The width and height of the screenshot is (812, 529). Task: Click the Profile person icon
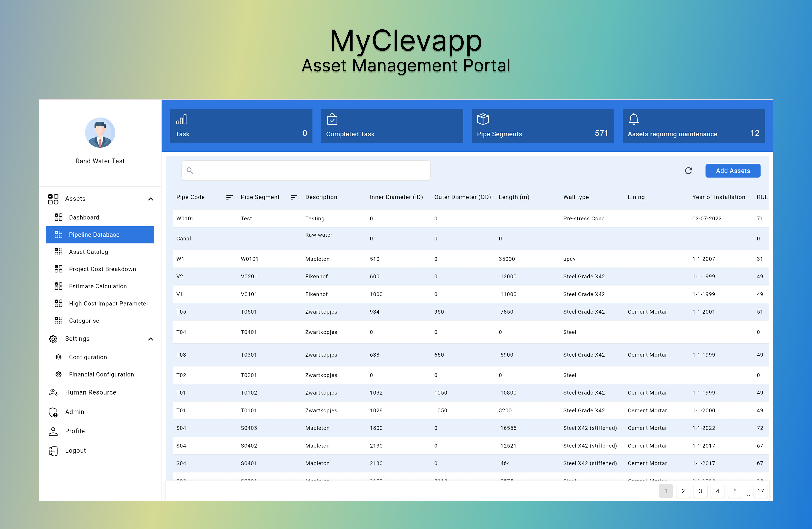[53, 431]
